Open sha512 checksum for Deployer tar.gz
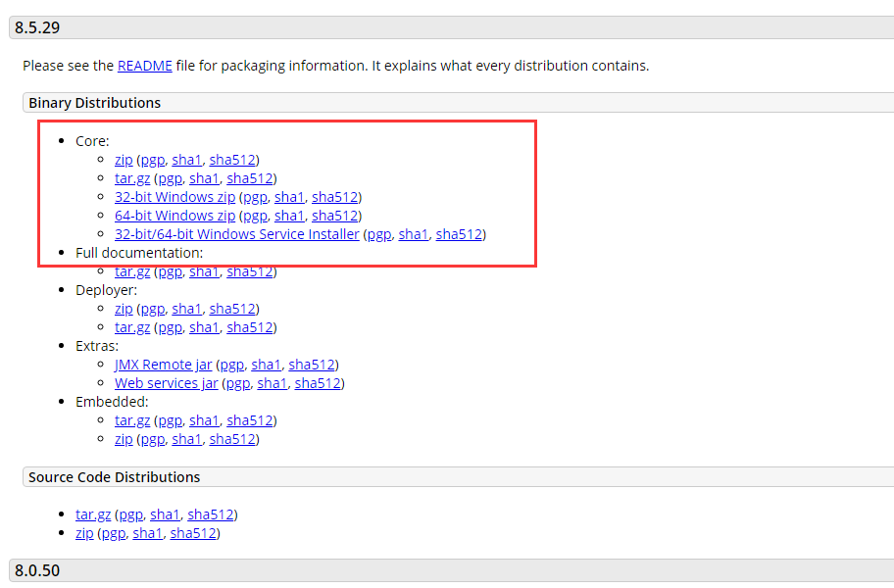The image size is (894, 588). coord(250,327)
